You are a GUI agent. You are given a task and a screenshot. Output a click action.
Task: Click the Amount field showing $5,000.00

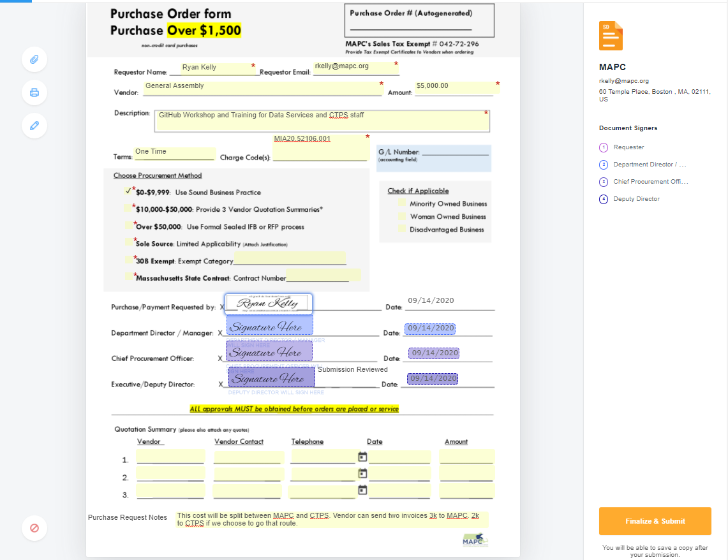(457, 87)
